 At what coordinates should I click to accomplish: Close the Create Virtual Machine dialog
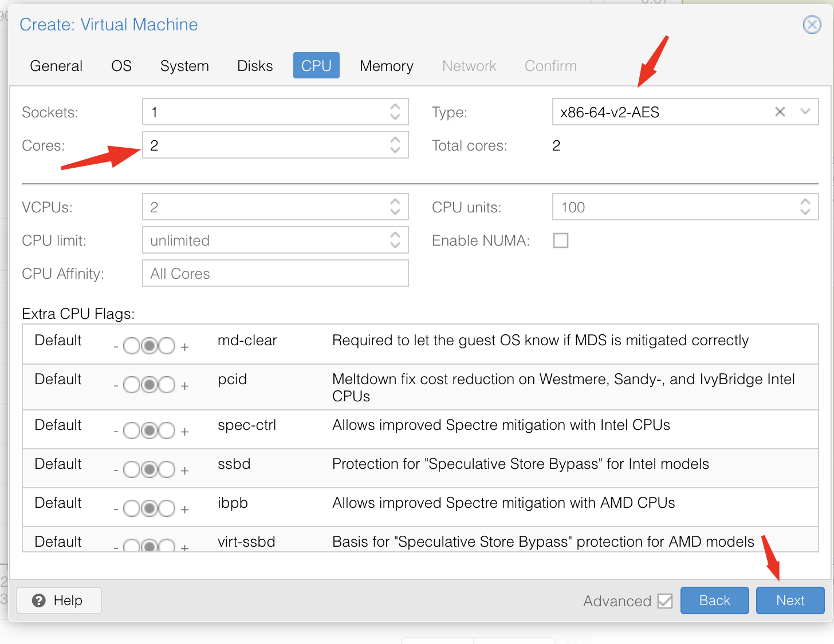coord(812,25)
